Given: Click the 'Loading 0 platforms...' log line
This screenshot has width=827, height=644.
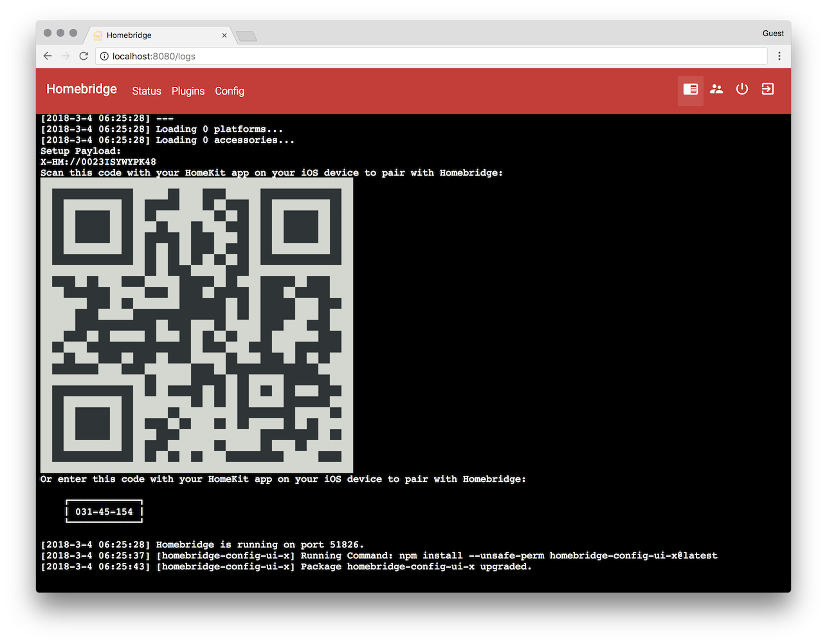Looking at the screenshot, I should pyautogui.click(x=161, y=129).
